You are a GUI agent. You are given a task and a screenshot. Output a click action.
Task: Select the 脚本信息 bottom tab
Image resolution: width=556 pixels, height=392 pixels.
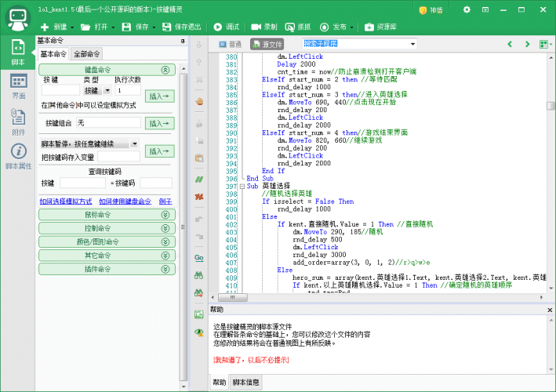click(x=245, y=382)
